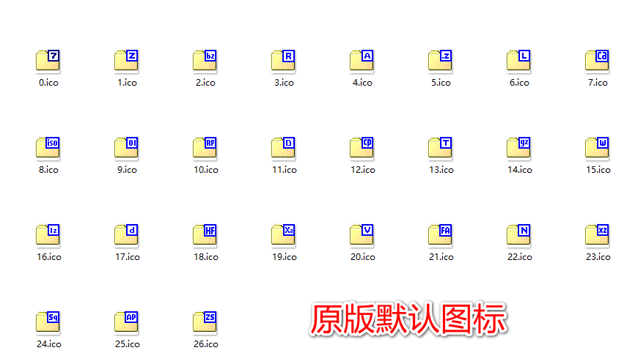Select the 0.ico icon with 7 badge
This screenshot has width=638, height=364.
tap(48, 62)
